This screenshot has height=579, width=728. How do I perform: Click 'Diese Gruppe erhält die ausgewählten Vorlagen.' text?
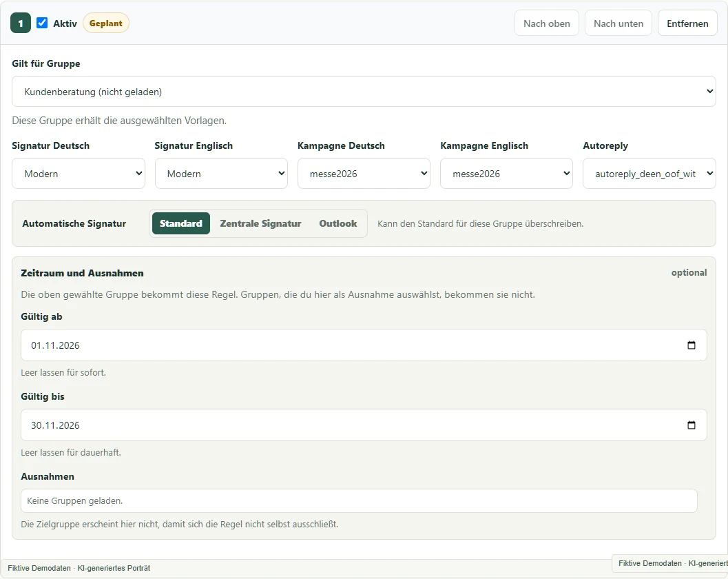pos(119,121)
